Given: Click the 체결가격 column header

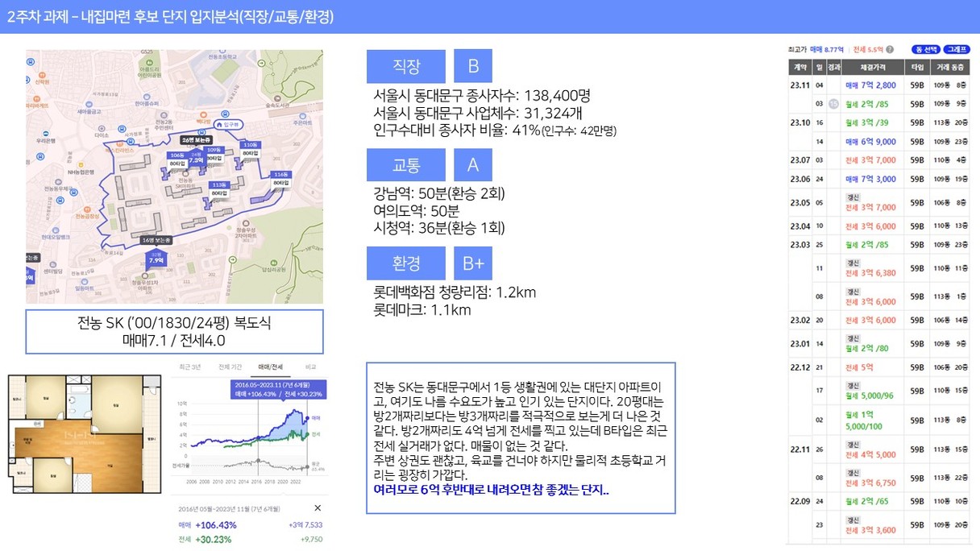Looking at the screenshot, I should click(873, 68).
